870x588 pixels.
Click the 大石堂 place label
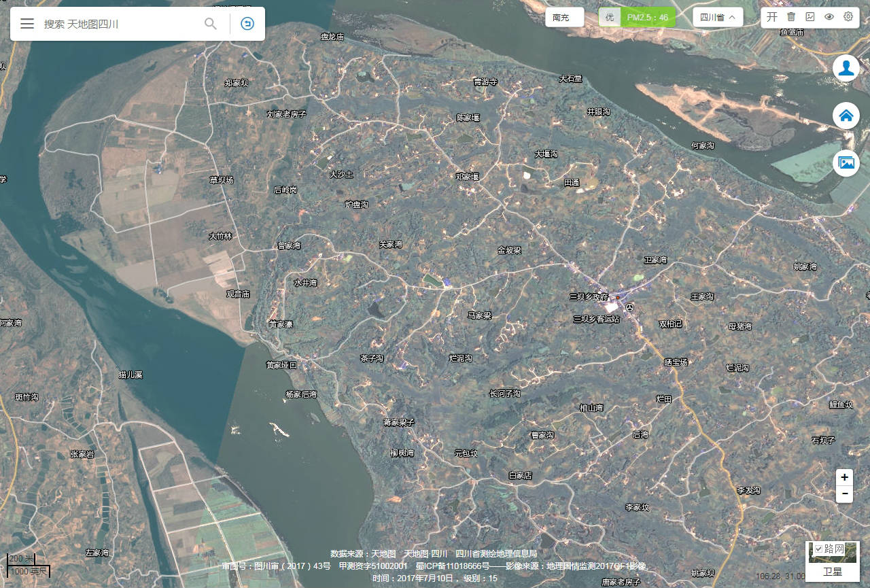tap(571, 79)
